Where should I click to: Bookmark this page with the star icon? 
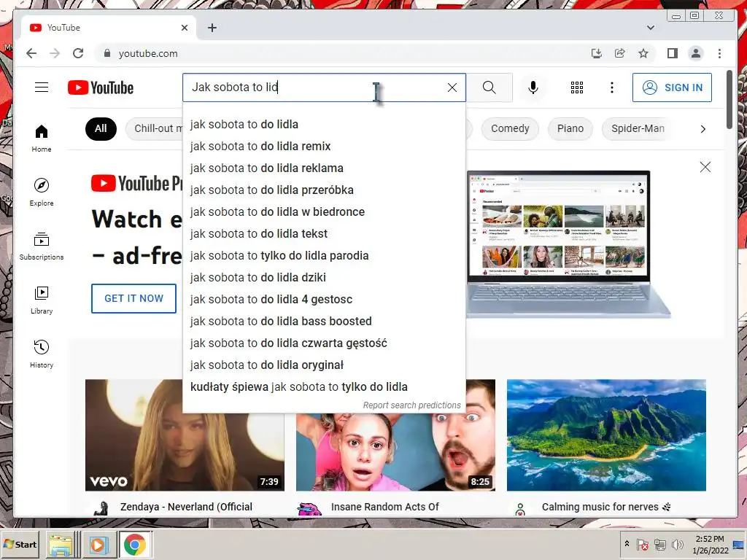pyautogui.click(x=643, y=53)
